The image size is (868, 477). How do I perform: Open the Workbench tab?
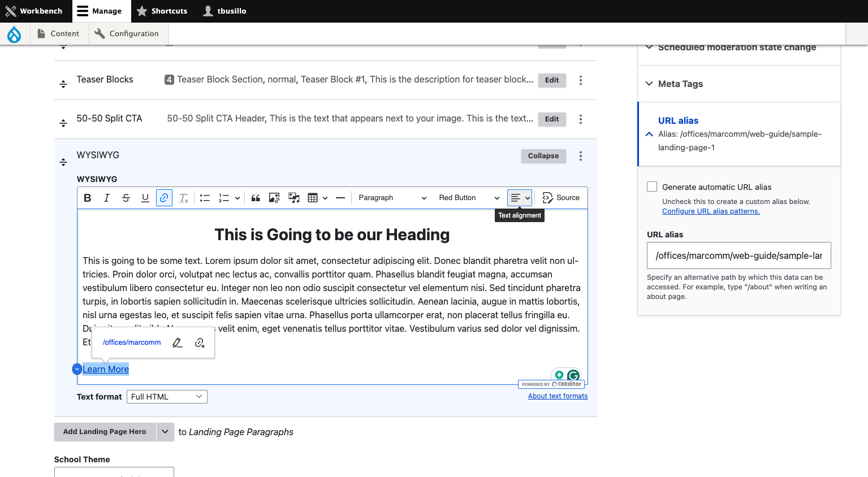tap(34, 11)
